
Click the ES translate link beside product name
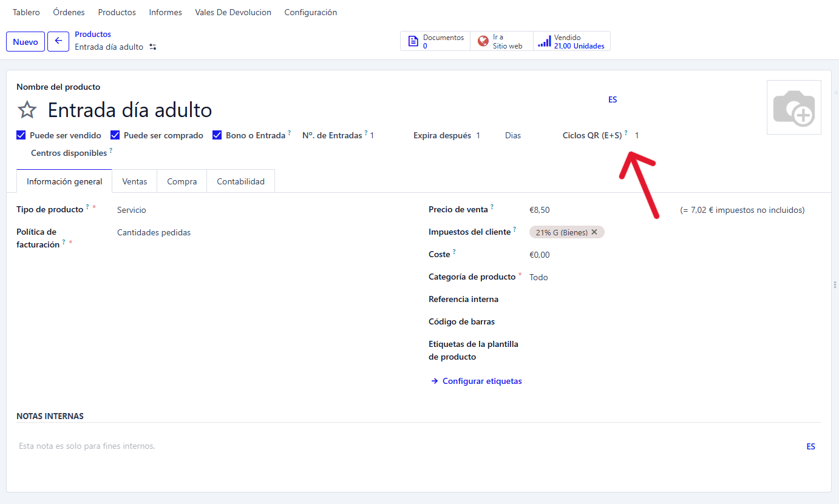pyautogui.click(x=613, y=99)
